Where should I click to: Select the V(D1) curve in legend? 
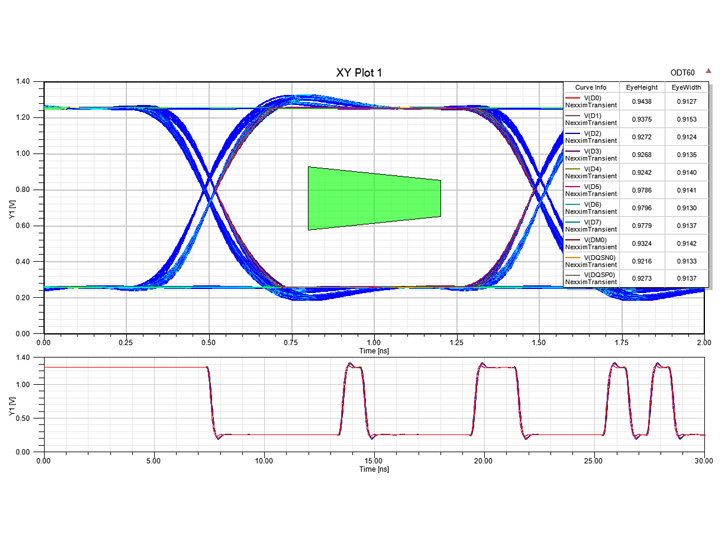[592, 119]
